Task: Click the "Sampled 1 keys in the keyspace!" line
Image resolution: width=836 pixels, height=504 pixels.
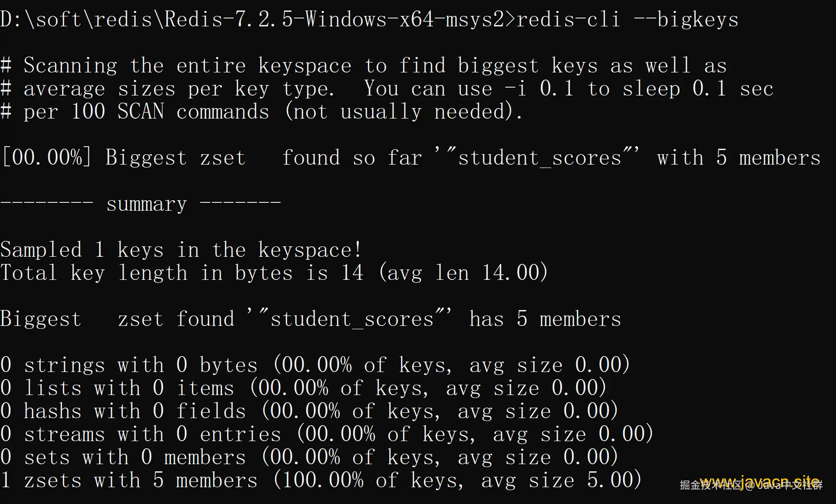Action: (181, 250)
